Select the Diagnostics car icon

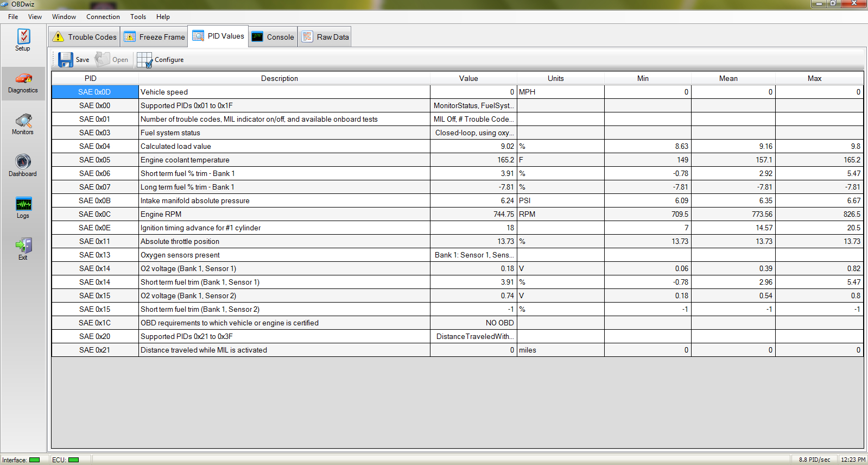(x=23, y=78)
